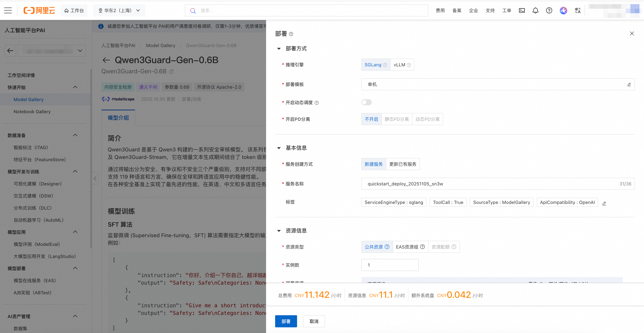Collapse the 快速开始 sidebar group

75,87
